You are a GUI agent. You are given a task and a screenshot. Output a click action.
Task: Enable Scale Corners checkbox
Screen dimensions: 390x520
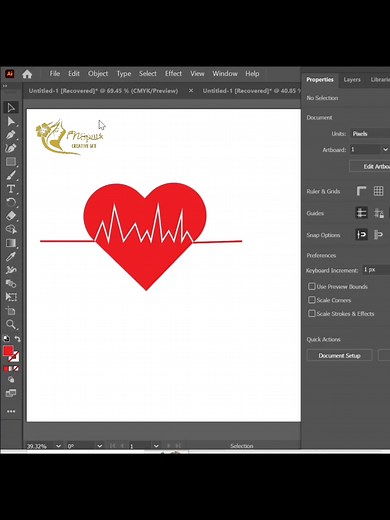[x=312, y=300]
